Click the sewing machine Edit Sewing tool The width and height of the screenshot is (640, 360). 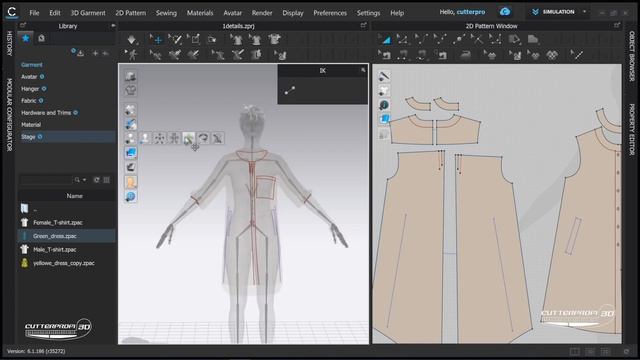pyautogui.click(x=384, y=55)
